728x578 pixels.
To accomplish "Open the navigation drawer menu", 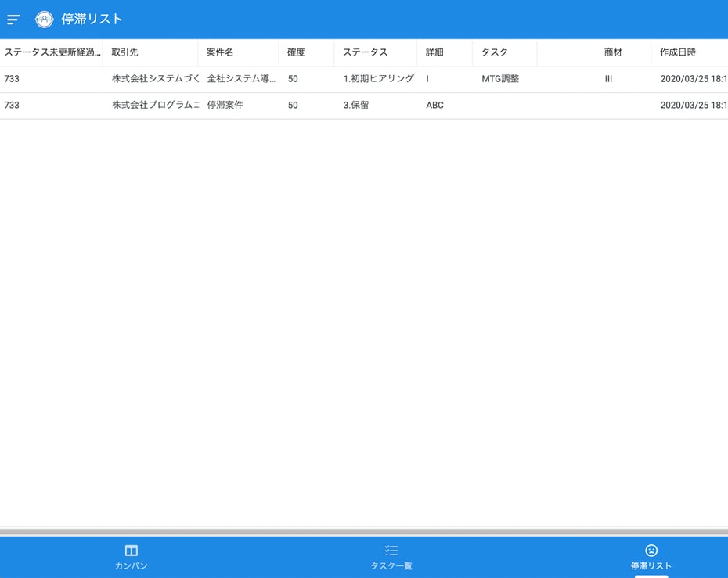I will [13, 19].
